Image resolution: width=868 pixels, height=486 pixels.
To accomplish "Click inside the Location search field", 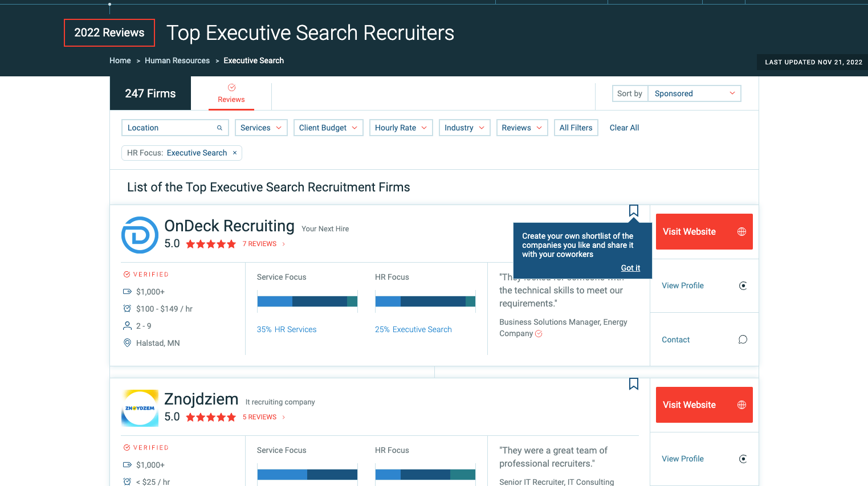I will pos(165,128).
